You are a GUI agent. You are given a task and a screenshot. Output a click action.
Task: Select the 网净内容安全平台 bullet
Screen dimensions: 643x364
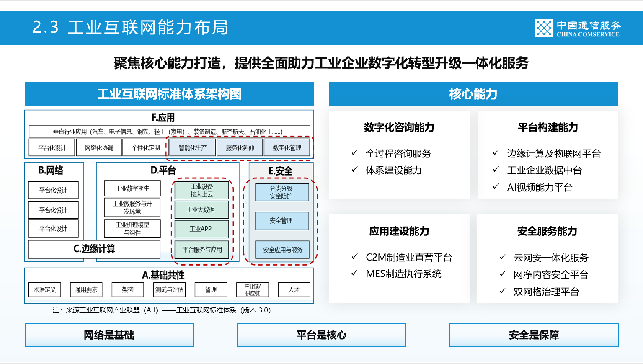[551, 274]
